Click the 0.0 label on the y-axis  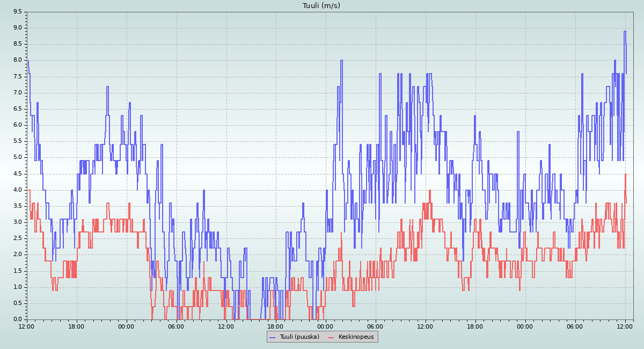(x=17, y=319)
